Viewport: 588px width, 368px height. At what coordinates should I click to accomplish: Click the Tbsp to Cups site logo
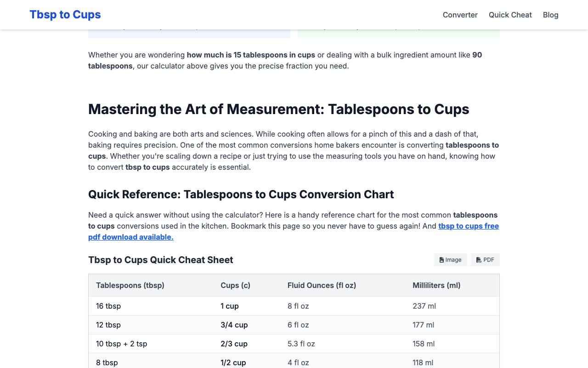65,15
